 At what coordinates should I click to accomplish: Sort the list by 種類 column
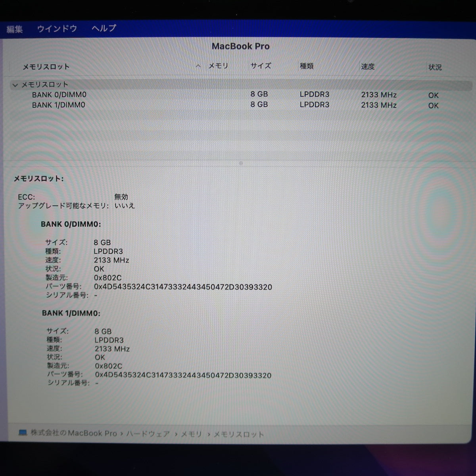[306, 66]
